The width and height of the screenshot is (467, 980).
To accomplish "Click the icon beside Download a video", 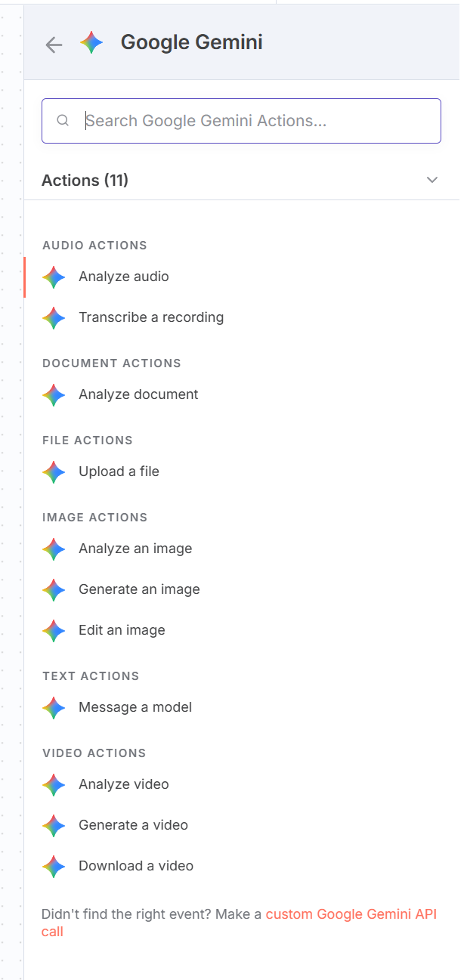I will [x=54, y=867].
